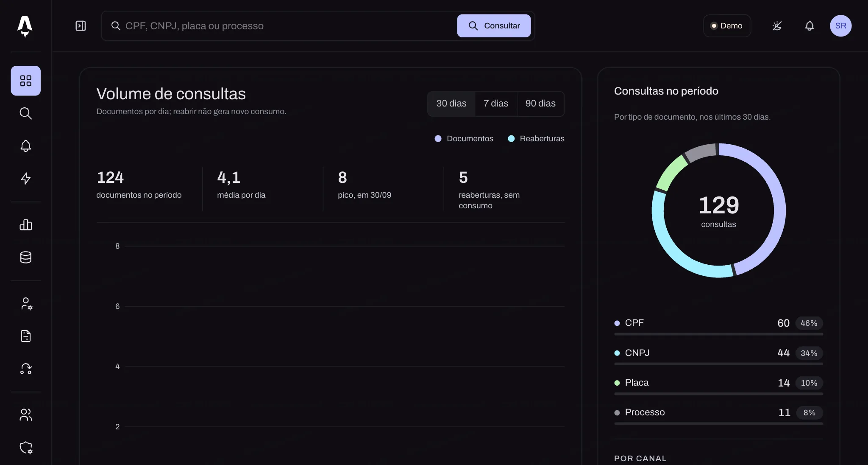Viewport: 868px width, 465px height.
Task: Open the dashboard grid icon in sidebar
Action: [26, 81]
